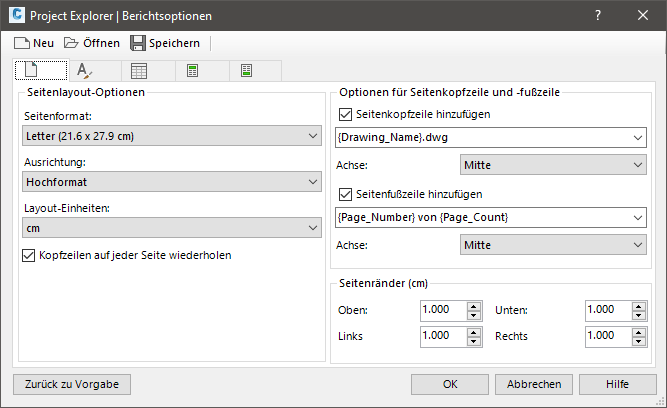
Task: Switch to the text style tab
Action: pos(85,70)
